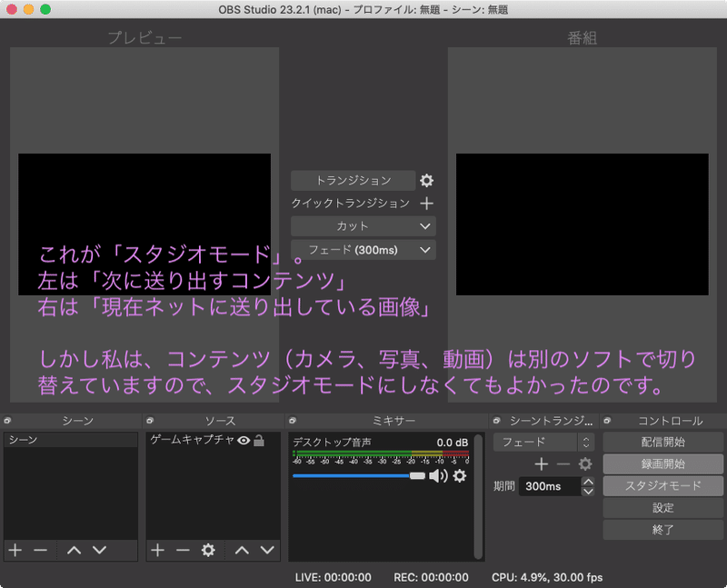Click 配信開始 to start streaming
Viewport: 727px width, 588px height.
click(x=663, y=442)
